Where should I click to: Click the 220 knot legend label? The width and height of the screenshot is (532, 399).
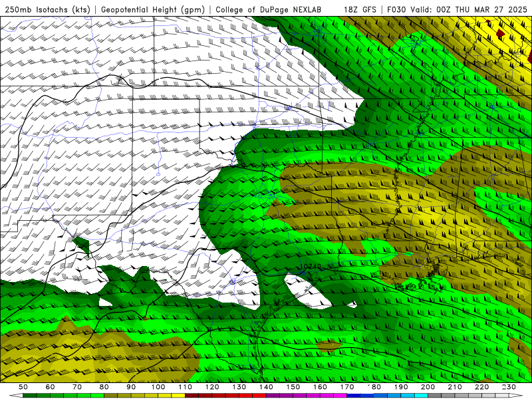coord(482,387)
